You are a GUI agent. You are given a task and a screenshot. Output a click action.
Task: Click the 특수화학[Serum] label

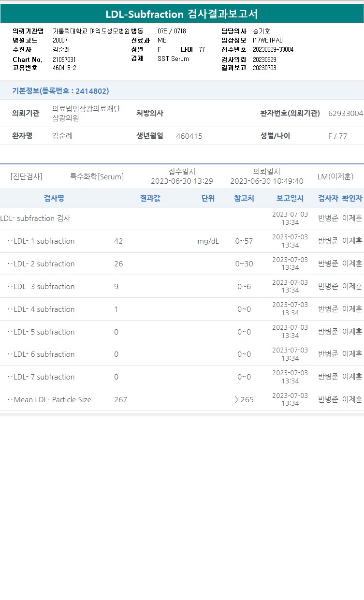97,177
